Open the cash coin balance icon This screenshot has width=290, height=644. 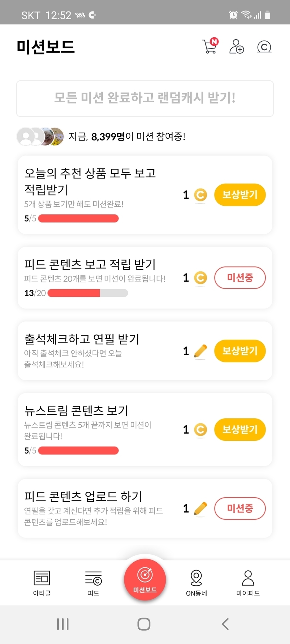(264, 46)
